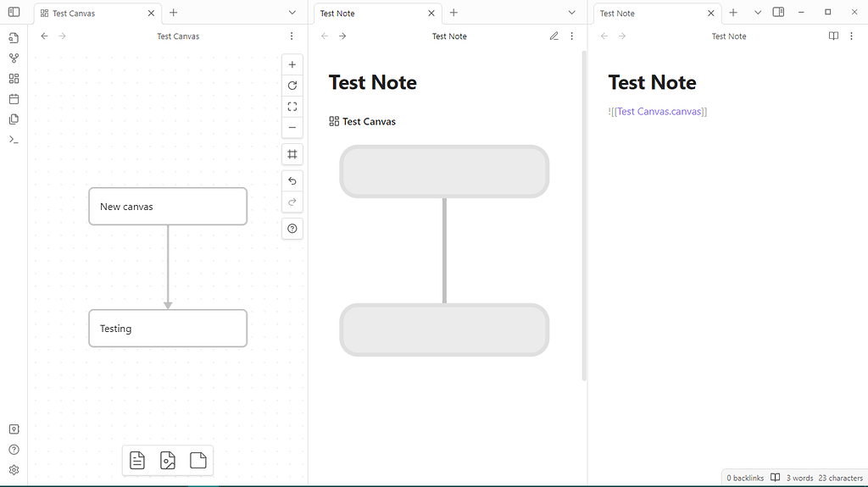Go back in the middle Test Note pane

(325, 36)
